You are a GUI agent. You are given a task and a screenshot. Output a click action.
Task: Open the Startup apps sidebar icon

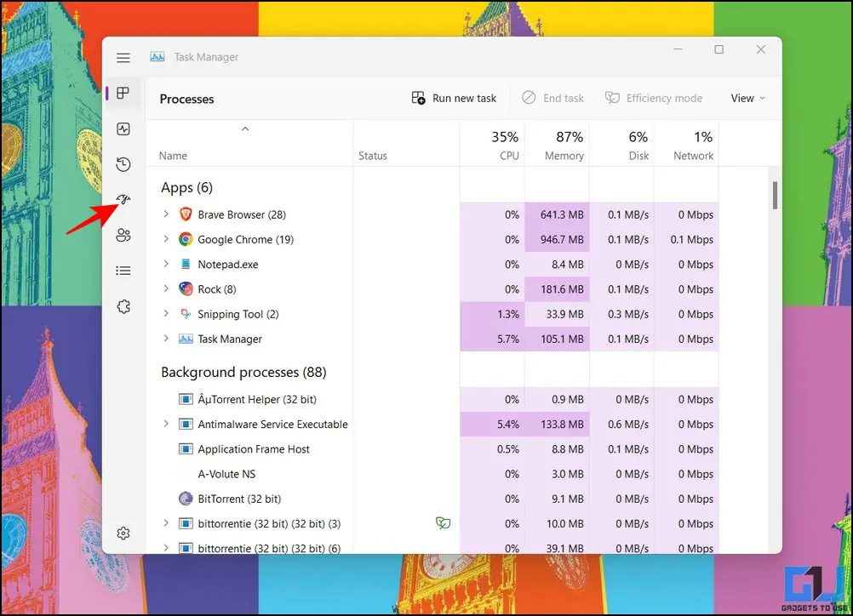(123, 200)
